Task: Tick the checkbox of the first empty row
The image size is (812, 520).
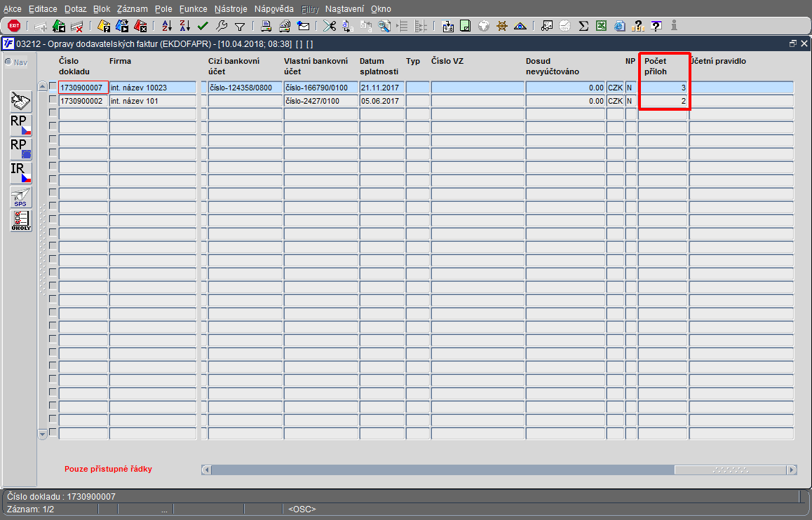Action: coord(53,112)
